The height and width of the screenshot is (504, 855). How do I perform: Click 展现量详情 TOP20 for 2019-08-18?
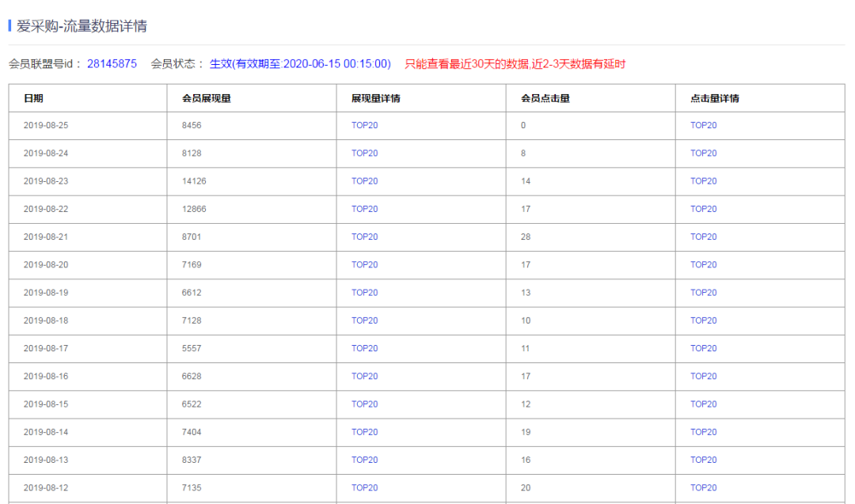(364, 320)
